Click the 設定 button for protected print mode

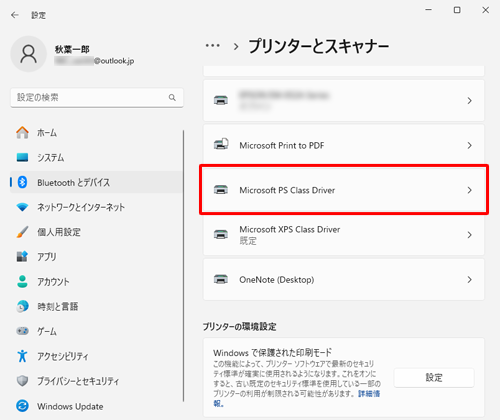(x=434, y=378)
